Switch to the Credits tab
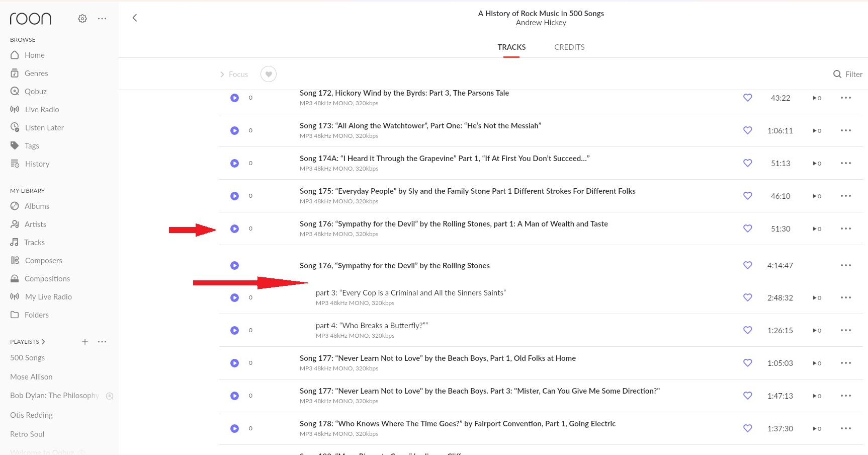 [569, 47]
